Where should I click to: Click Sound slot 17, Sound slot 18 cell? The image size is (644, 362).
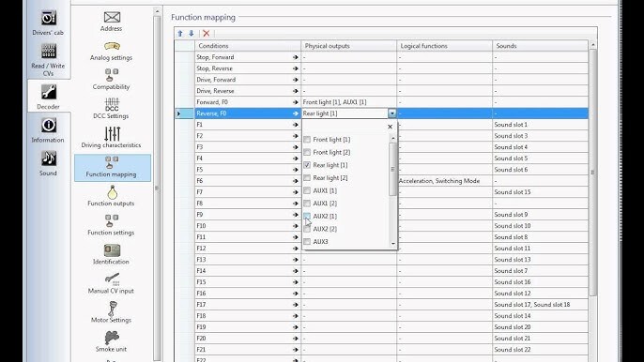coord(540,305)
